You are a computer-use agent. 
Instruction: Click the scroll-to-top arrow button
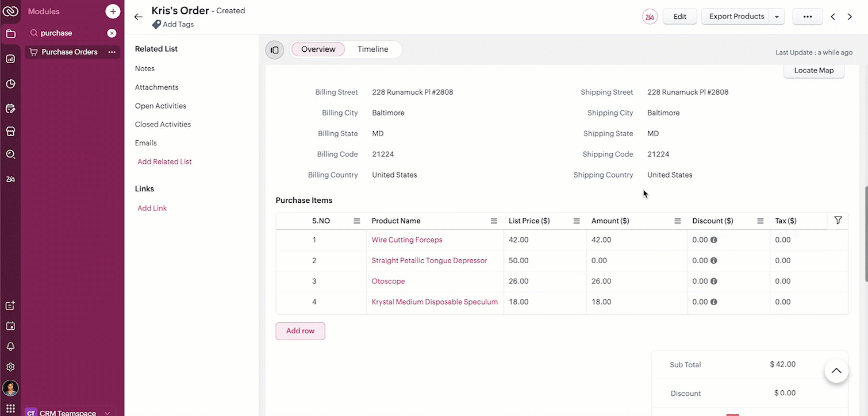tap(836, 371)
